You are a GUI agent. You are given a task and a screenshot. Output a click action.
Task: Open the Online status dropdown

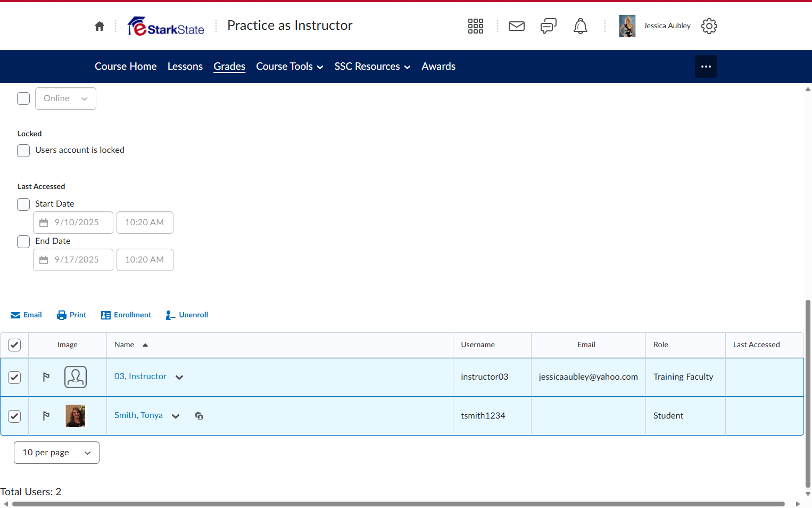(x=65, y=99)
